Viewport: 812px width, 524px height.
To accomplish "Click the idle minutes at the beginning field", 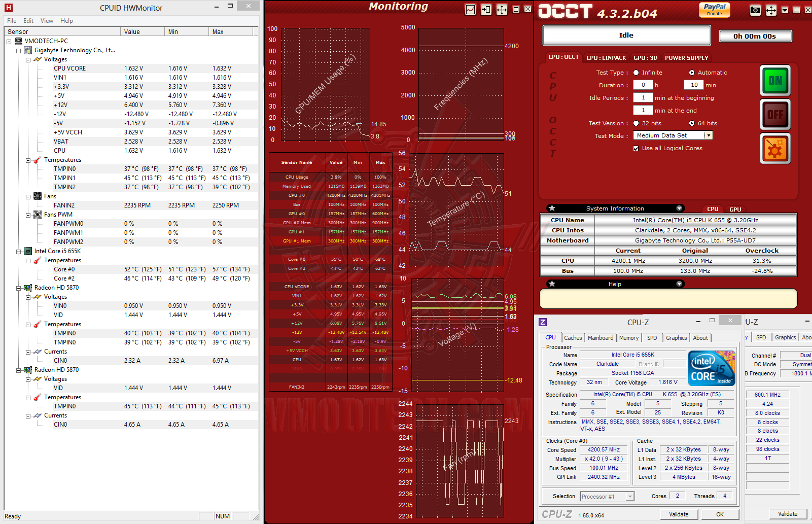I will [x=643, y=97].
